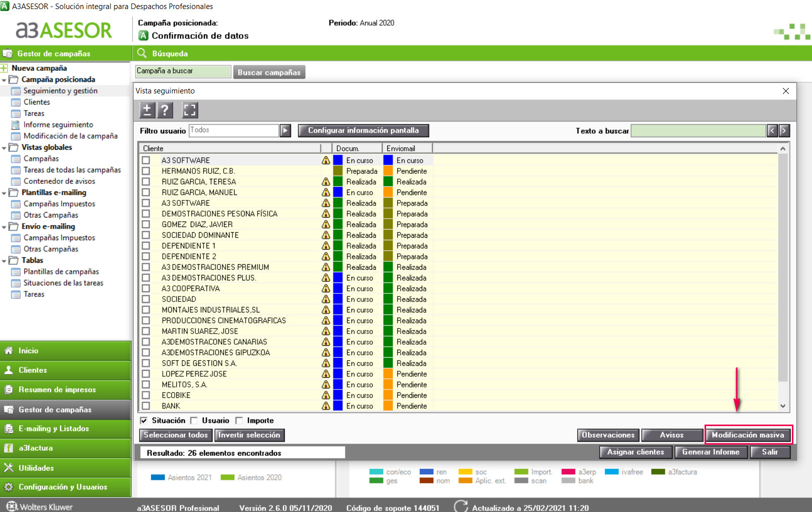Uncheck the Situación checkbox
Viewport: 812px width, 512px height.
144,421
